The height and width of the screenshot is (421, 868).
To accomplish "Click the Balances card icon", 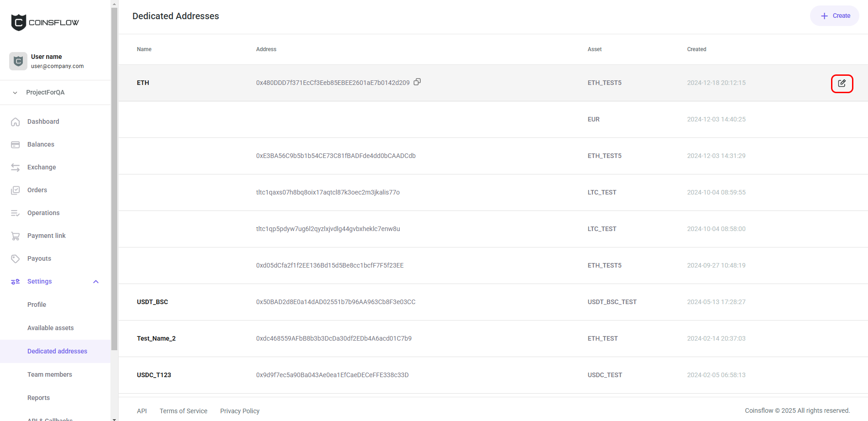I will pos(16,145).
